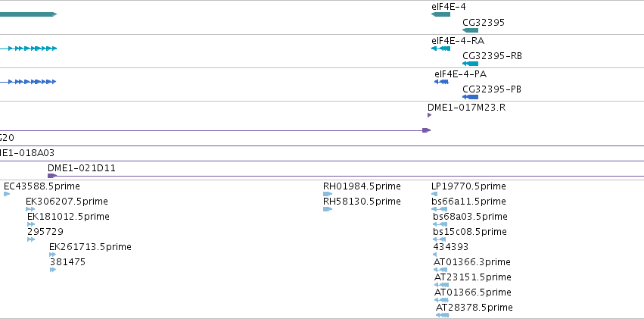Select the AT28378.5prime EST glyph

(443, 315)
